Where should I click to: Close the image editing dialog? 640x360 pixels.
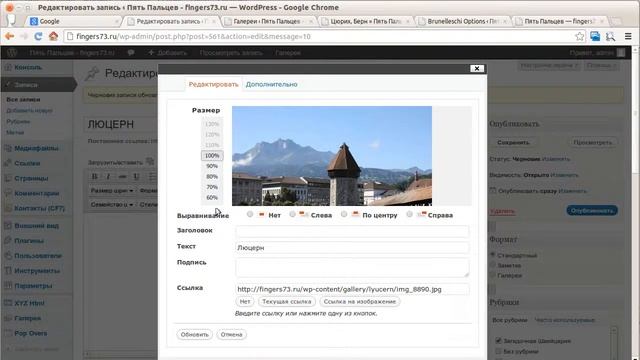coord(477,68)
